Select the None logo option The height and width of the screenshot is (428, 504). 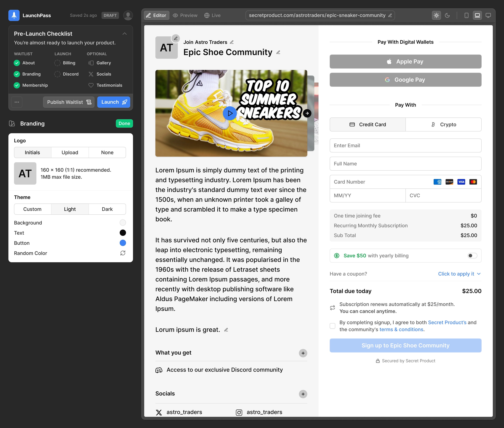(x=107, y=152)
